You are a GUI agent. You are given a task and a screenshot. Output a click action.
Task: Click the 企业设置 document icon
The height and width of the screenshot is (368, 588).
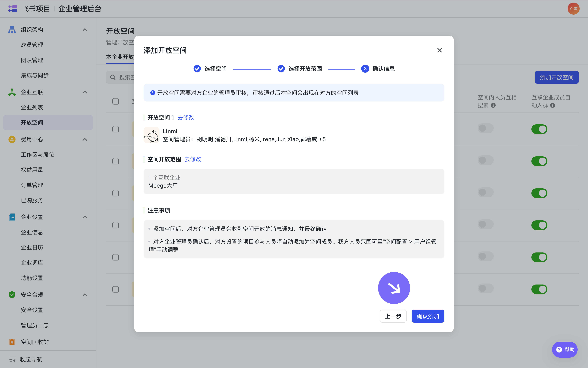(12, 217)
